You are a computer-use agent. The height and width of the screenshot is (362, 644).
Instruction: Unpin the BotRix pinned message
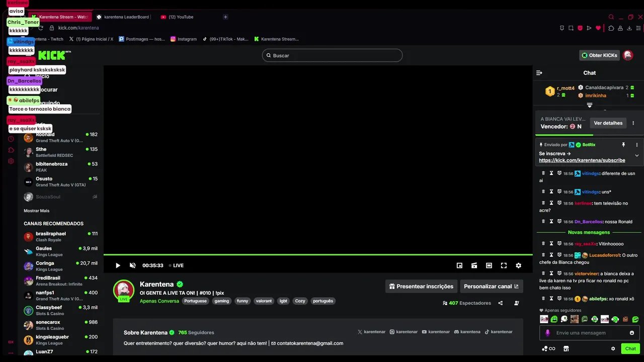(623, 145)
